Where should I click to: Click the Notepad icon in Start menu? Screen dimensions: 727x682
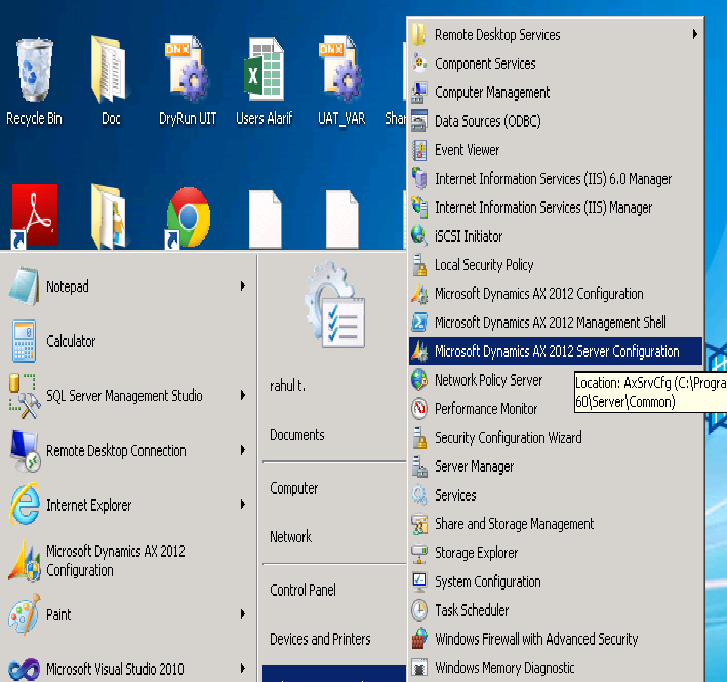pyautogui.click(x=23, y=286)
